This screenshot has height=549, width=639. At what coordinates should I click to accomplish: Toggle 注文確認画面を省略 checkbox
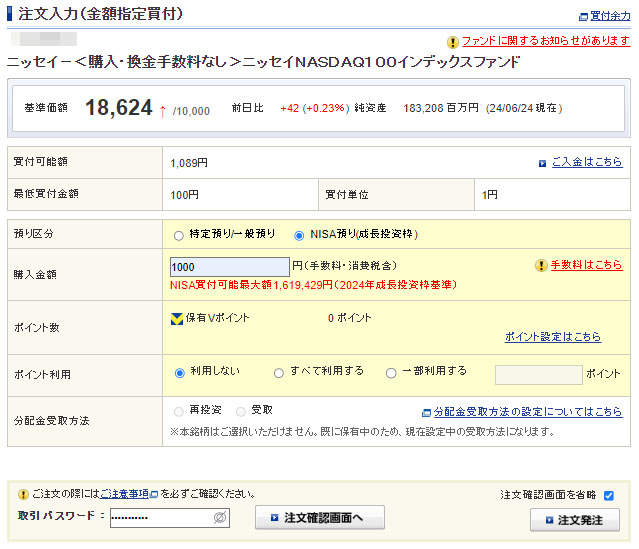(x=608, y=495)
